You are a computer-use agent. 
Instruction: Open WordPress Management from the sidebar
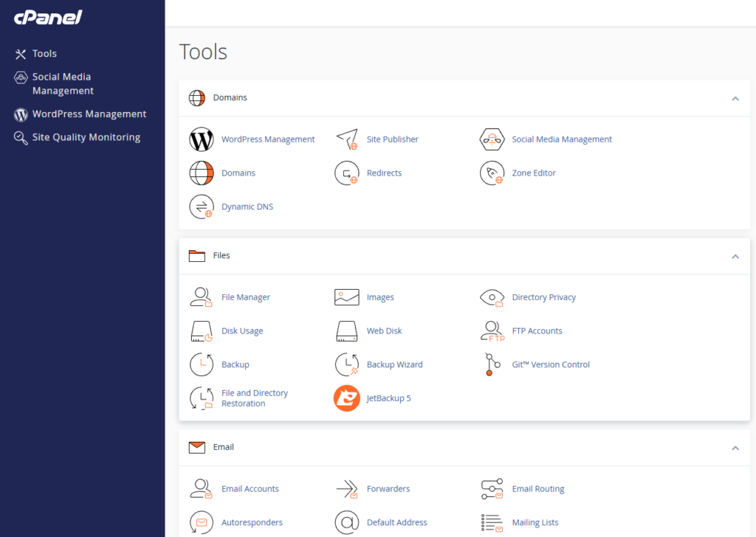(87, 114)
